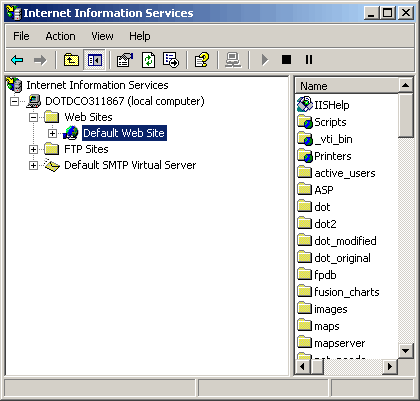Click the Web Sites folder icon
This screenshot has height=401, width=420.
point(52,117)
